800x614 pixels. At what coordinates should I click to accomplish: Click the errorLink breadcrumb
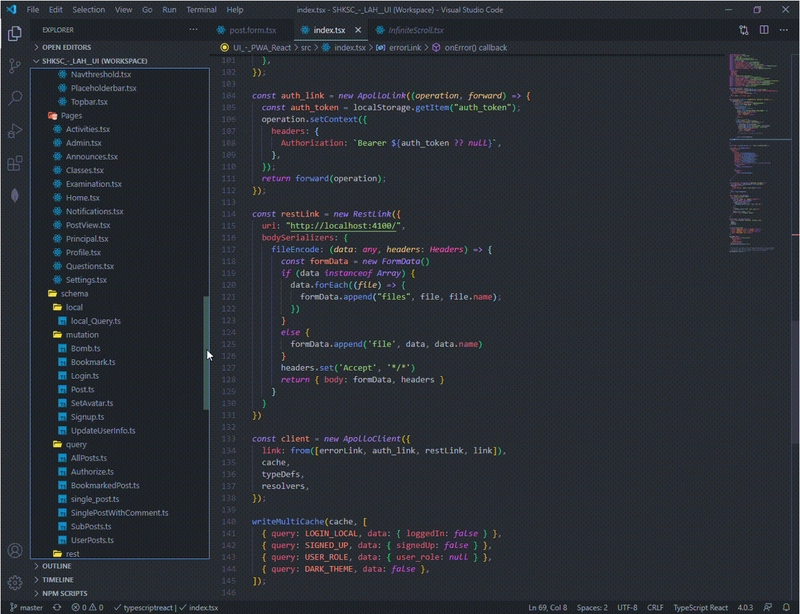405,47
